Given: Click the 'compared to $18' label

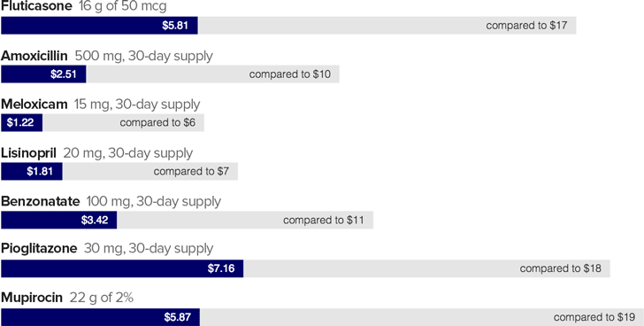Looking at the screenshot, I should click(561, 268).
